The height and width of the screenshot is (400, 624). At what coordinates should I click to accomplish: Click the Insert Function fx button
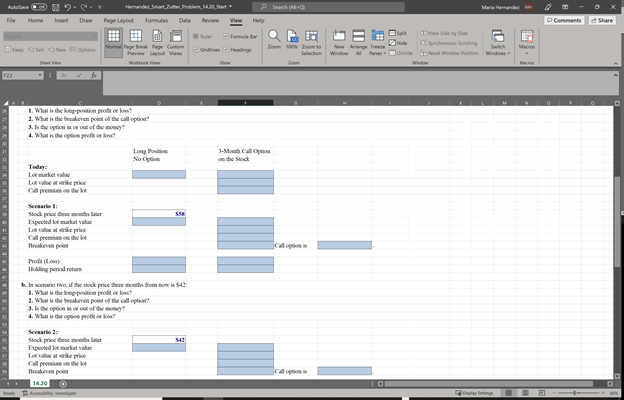94,75
